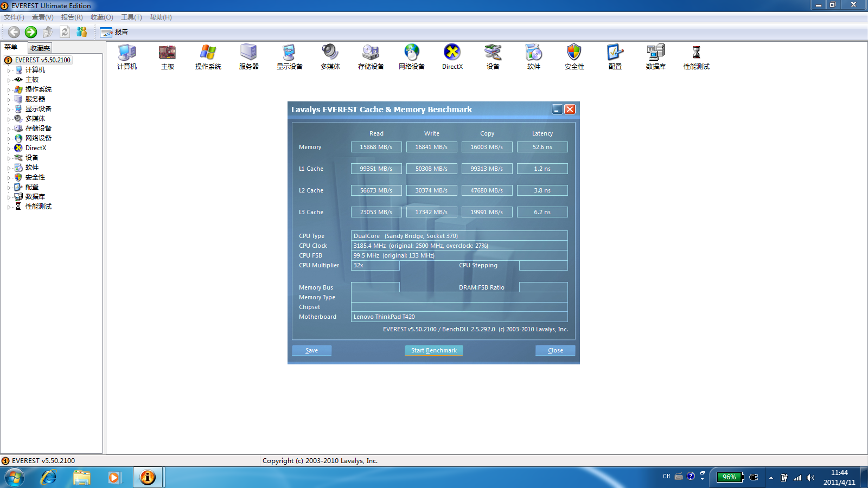This screenshot has width=868, height=488.
Task: Open Internet Explorer from the taskbar
Action: click(x=49, y=477)
